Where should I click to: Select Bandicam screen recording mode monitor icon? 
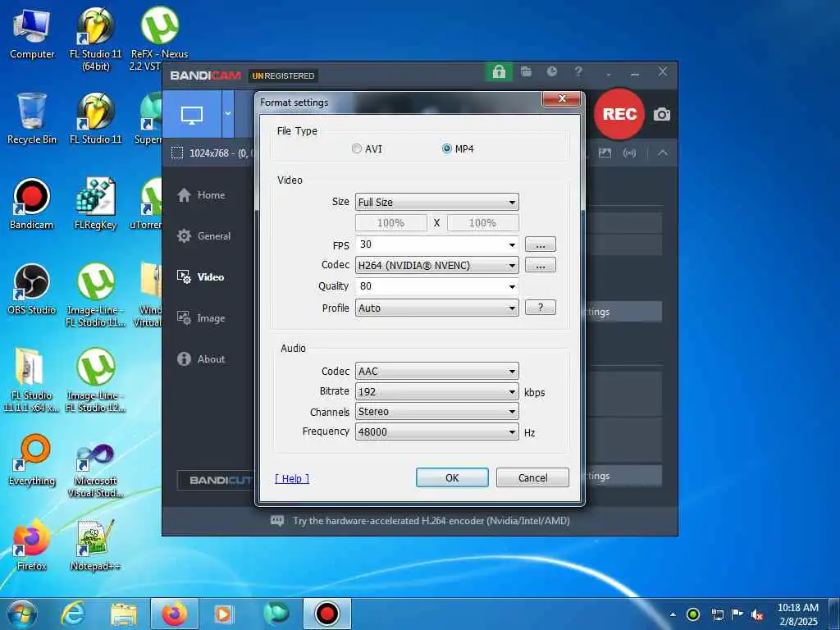192,114
